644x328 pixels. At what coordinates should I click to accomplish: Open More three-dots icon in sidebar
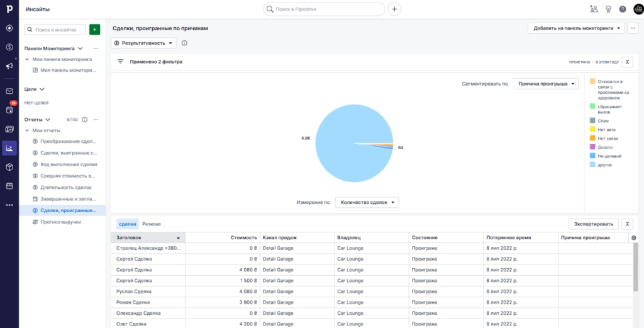point(9,205)
